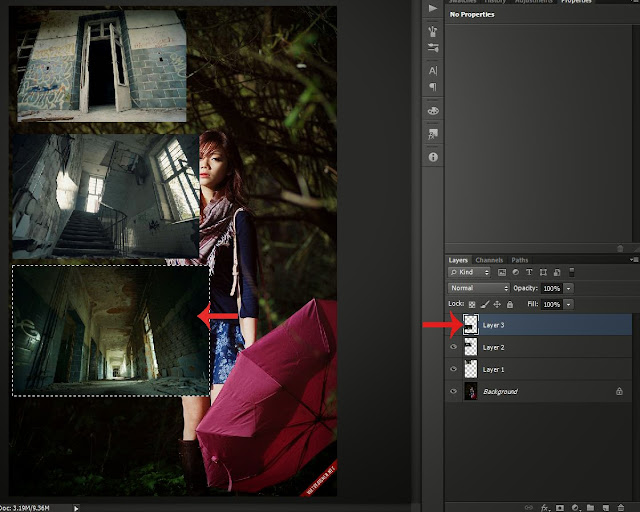The height and width of the screenshot is (512, 640).
Task: Click the Layer 1 thumbnail
Action: point(471,369)
